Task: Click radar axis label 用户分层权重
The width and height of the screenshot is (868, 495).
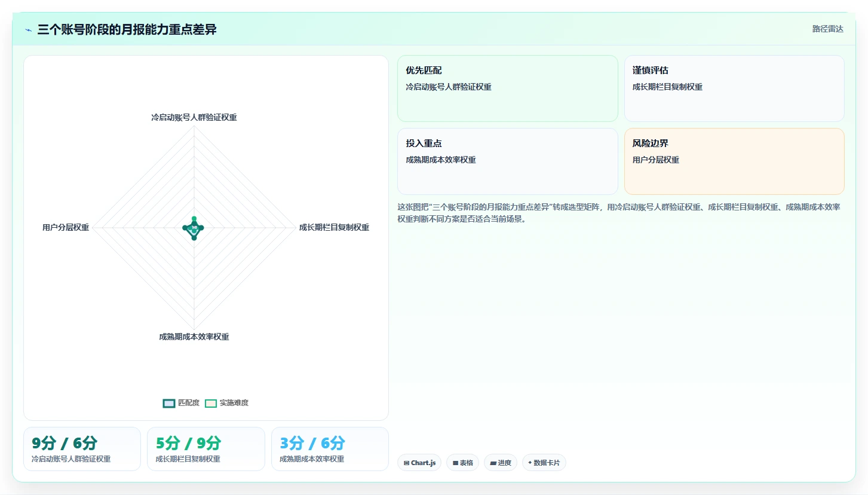Action: tap(66, 227)
